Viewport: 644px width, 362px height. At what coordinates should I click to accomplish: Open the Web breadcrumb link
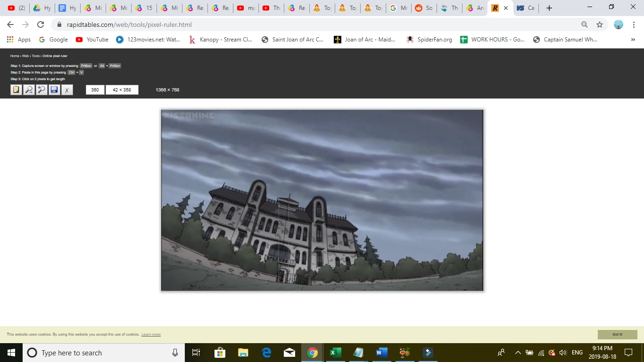click(x=25, y=56)
